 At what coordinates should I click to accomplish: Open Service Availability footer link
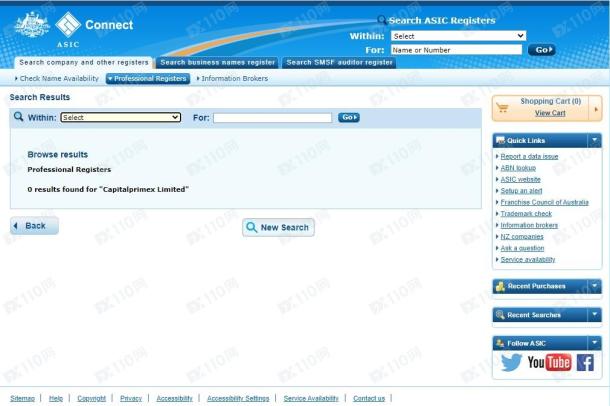point(311,398)
